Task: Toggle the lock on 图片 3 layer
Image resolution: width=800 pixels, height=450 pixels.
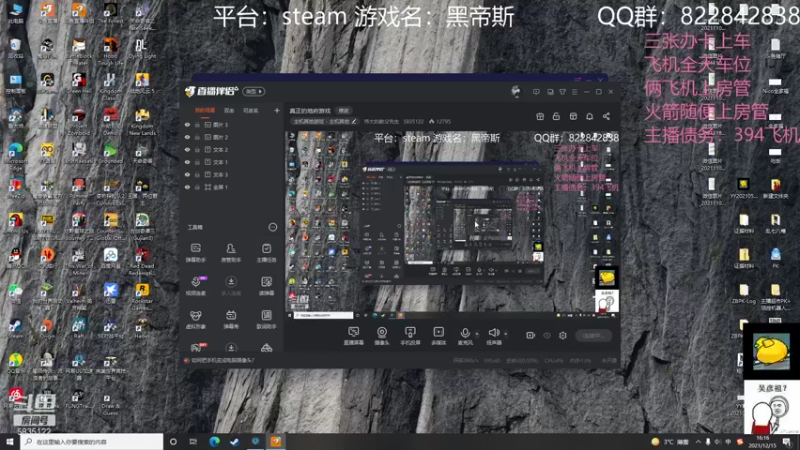Action: click(197, 124)
